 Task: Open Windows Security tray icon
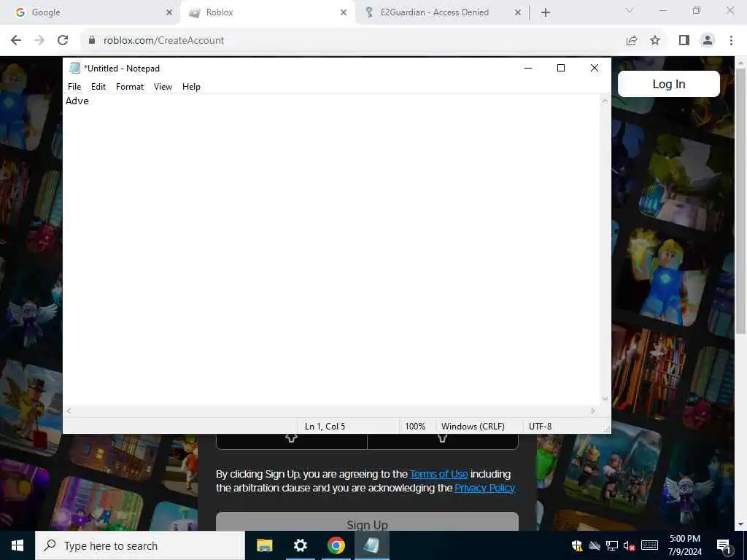pyautogui.click(x=577, y=545)
